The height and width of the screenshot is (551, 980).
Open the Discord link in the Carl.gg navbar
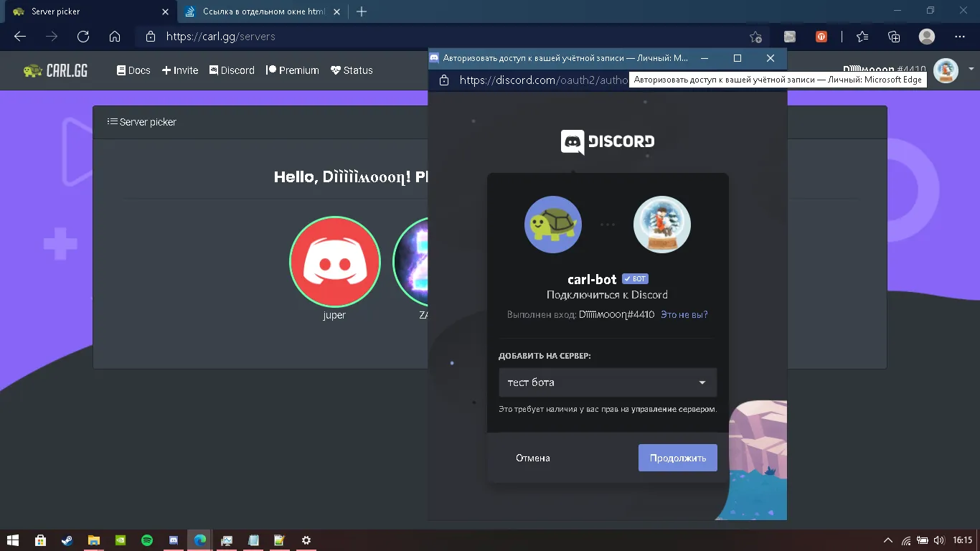coord(232,70)
